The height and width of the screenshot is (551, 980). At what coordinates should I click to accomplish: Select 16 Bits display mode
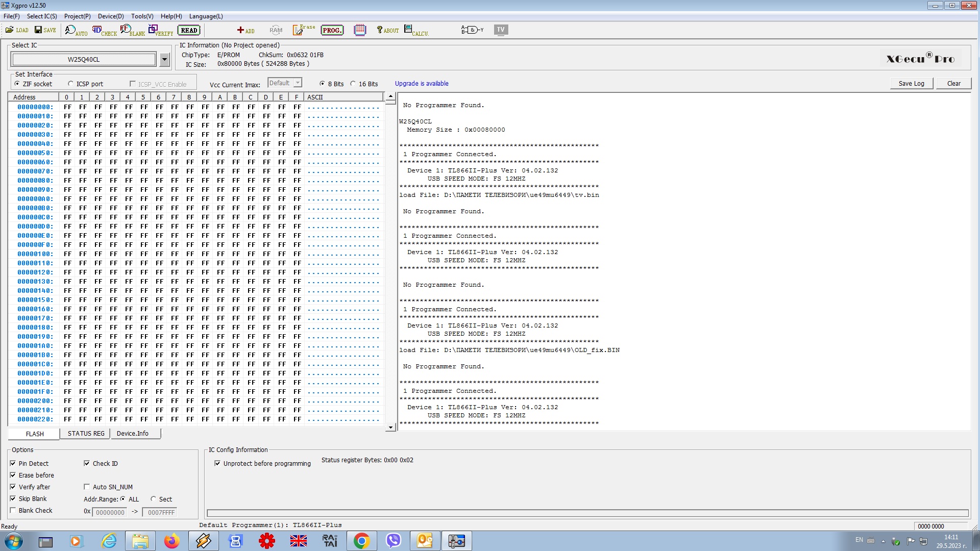tap(353, 84)
